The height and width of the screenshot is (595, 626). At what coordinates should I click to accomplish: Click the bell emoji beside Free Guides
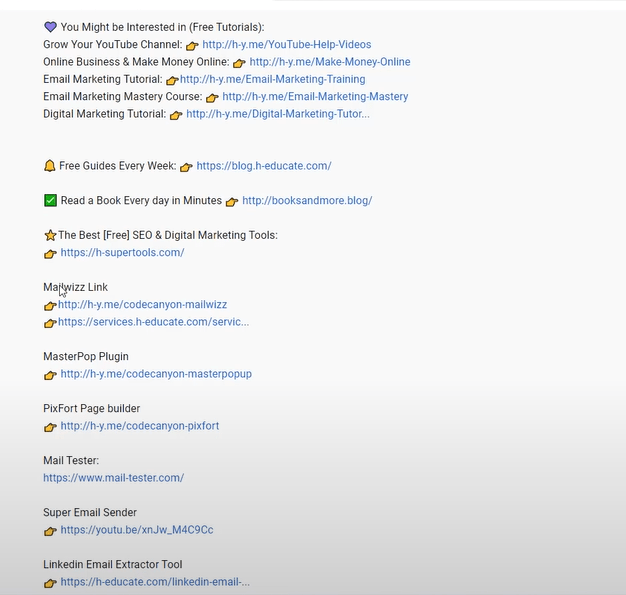[50, 166]
